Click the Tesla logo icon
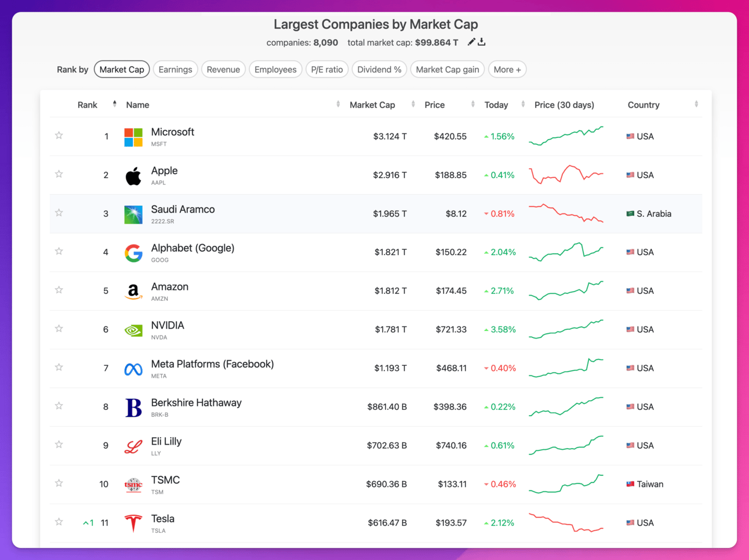 (133, 523)
